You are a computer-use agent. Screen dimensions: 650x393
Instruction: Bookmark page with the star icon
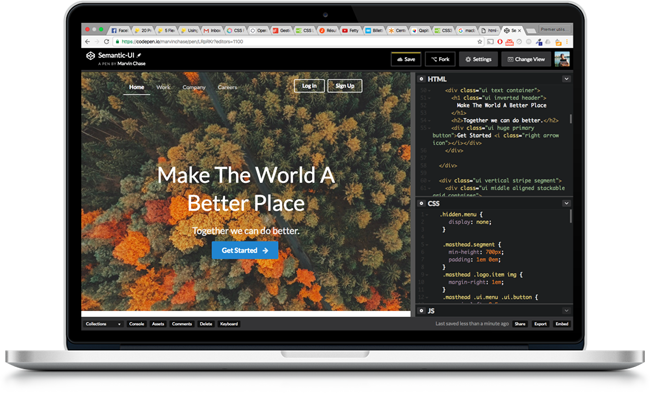pyautogui.click(x=480, y=41)
